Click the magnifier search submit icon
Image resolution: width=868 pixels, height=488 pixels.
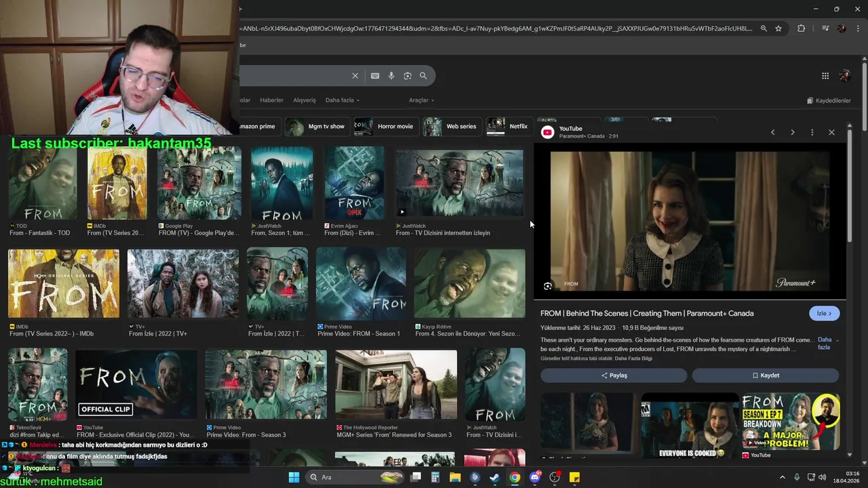click(423, 76)
